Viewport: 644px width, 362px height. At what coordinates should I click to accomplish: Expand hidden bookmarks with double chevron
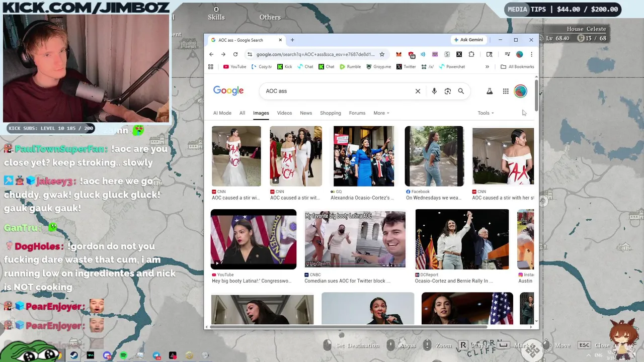coord(487,67)
